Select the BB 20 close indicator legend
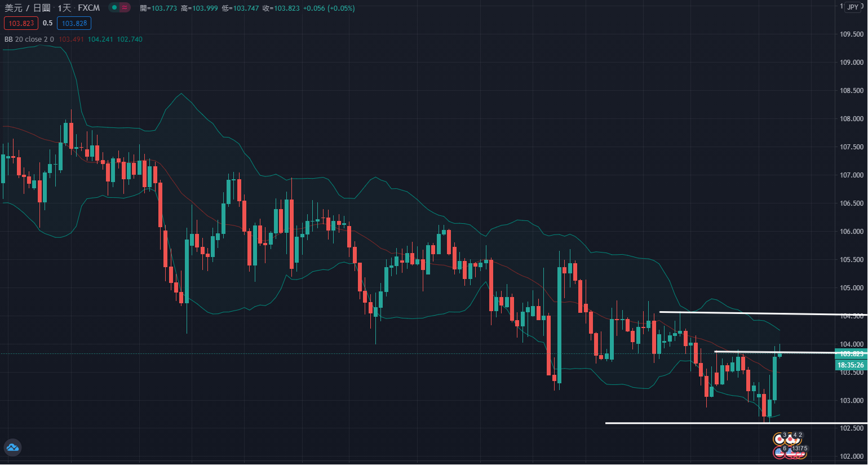Viewport: 868px width, 465px height. pos(29,39)
